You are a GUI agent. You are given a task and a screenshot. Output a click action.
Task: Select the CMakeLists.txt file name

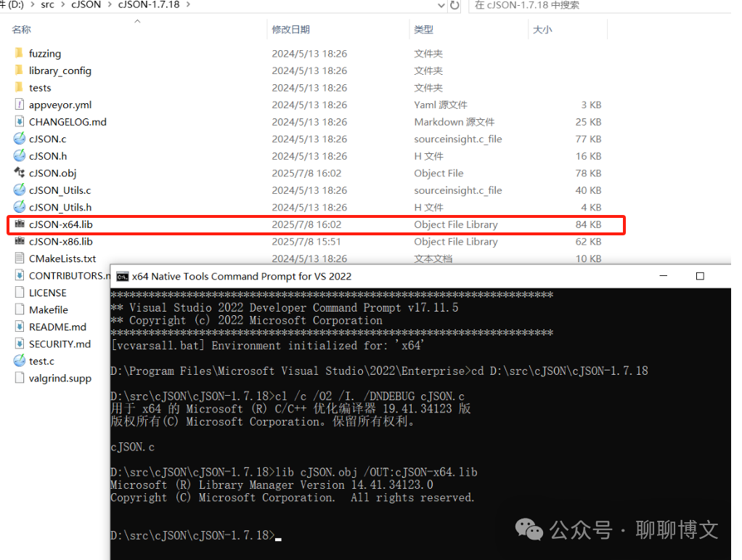pos(62,259)
